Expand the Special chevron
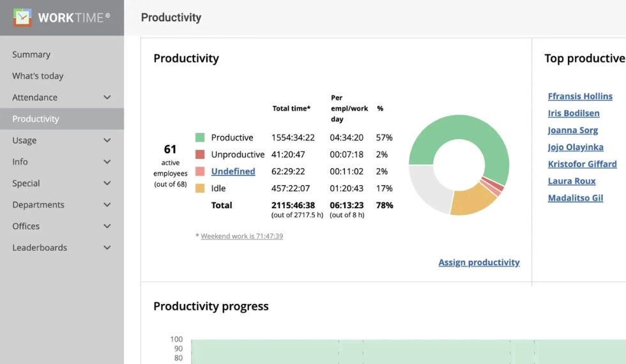This screenshot has height=364, width=626. (107, 183)
